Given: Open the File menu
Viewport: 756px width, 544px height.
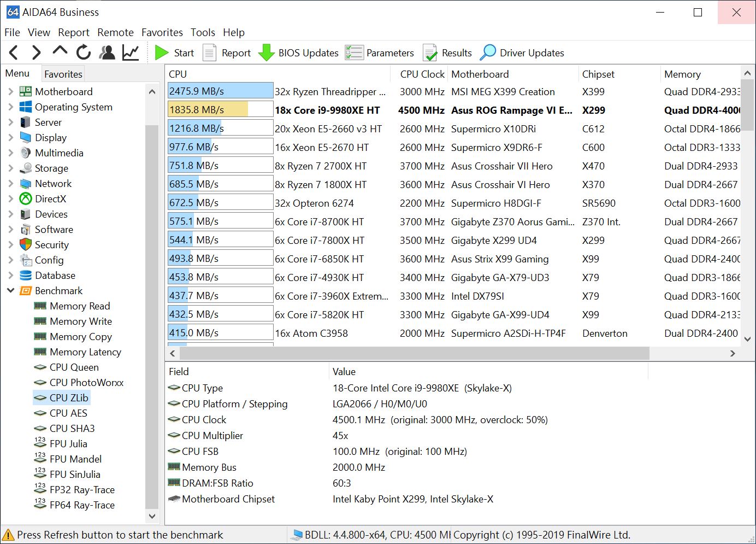Looking at the screenshot, I should click(12, 32).
